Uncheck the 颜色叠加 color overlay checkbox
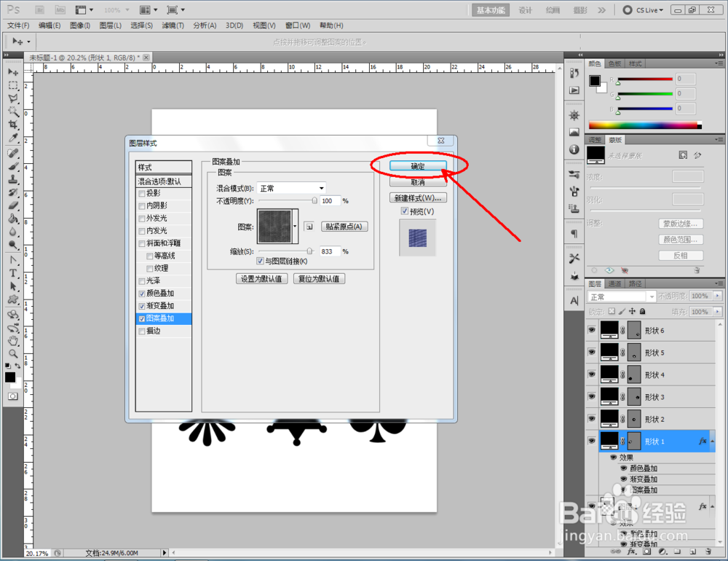 [x=142, y=294]
